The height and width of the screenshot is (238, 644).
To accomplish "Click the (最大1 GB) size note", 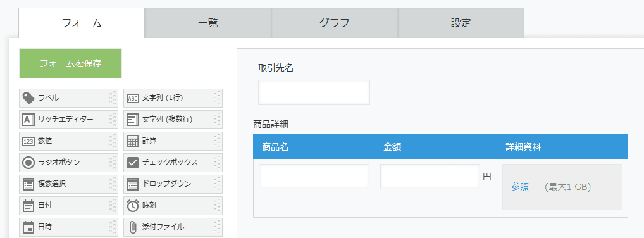I will tap(567, 187).
